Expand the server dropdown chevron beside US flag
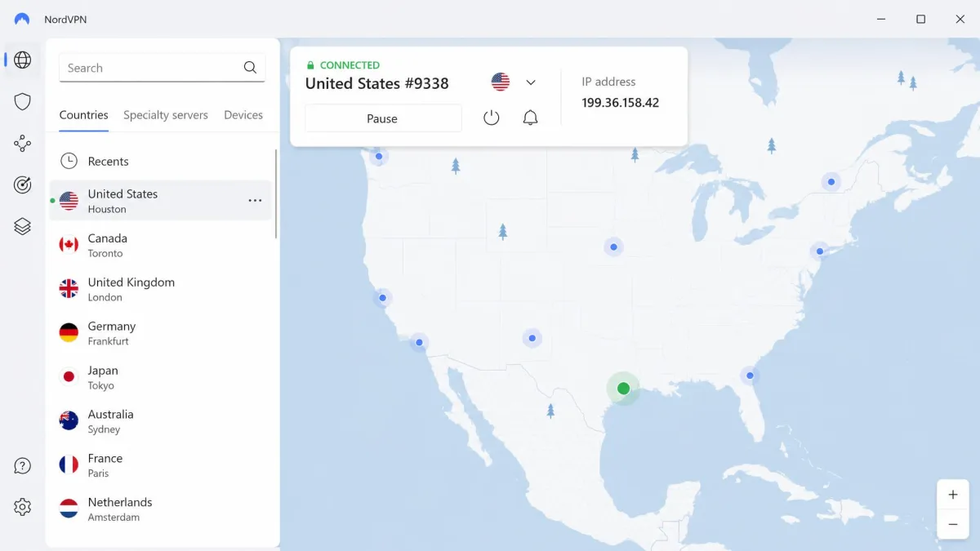The height and width of the screenshot is (551, 980). (x=531, y=82)
